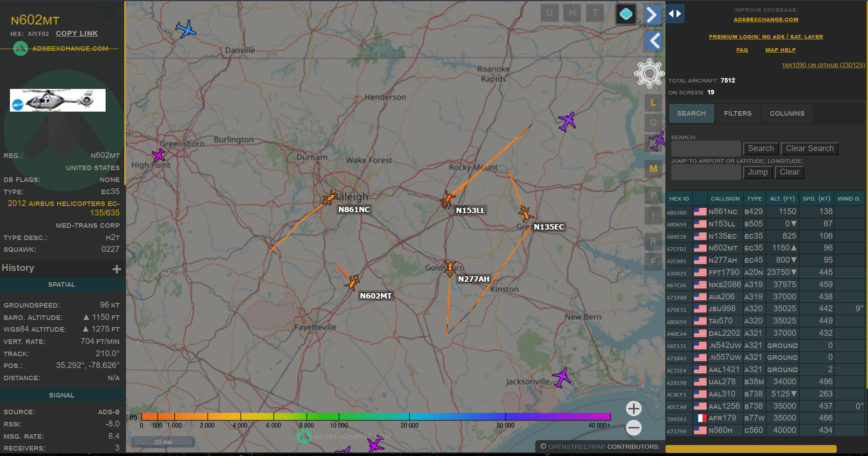
Task: Select the N560H row in aircraft table
Action: (x=766, y=431)
